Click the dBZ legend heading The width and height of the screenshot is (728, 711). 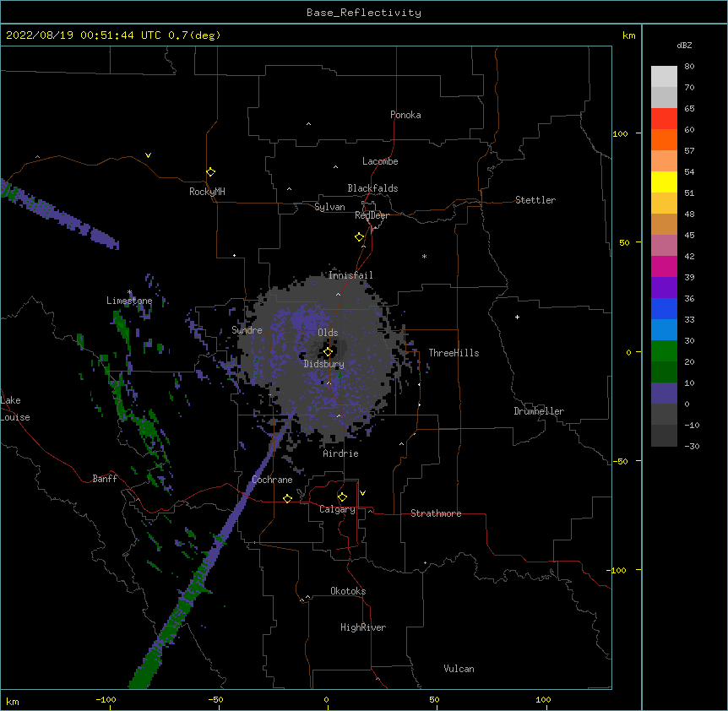tap(684, 45)
